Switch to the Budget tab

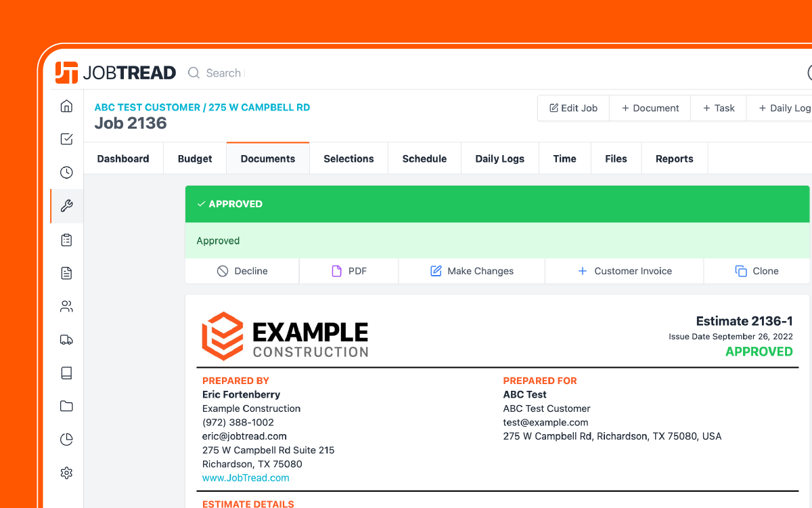point(194,158)
